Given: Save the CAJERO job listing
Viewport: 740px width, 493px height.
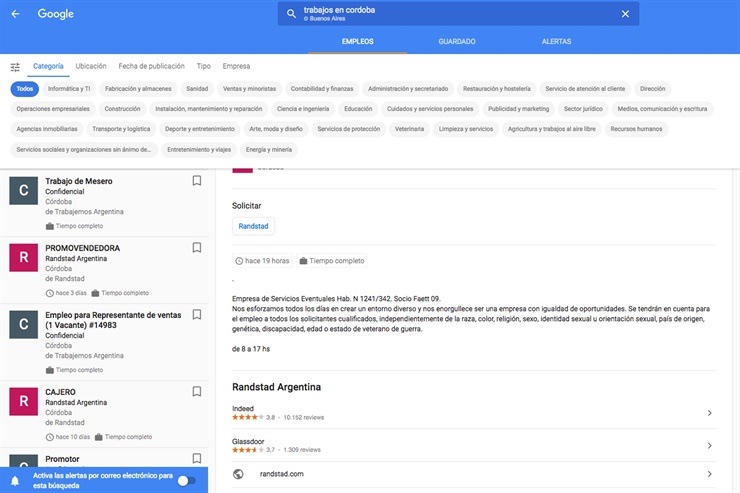Looking at the screenshot, I should 197,391.
